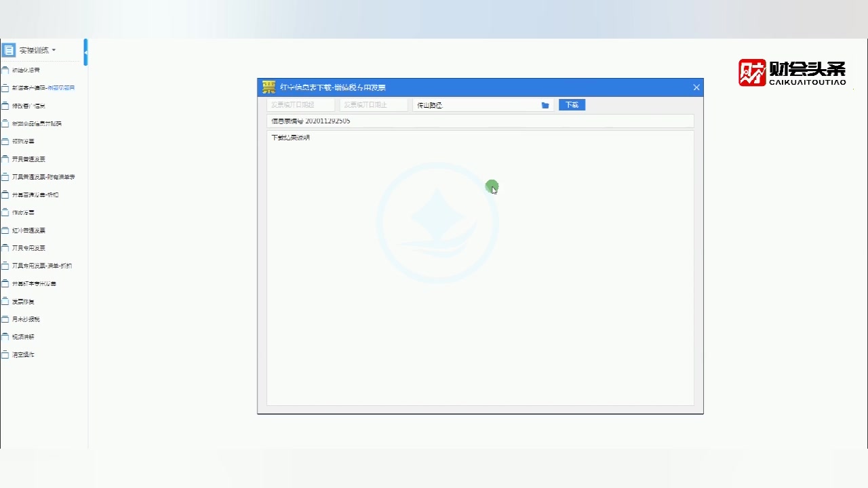Open the folder browse icon for save path
868x488 pixels.
point(545,105)
